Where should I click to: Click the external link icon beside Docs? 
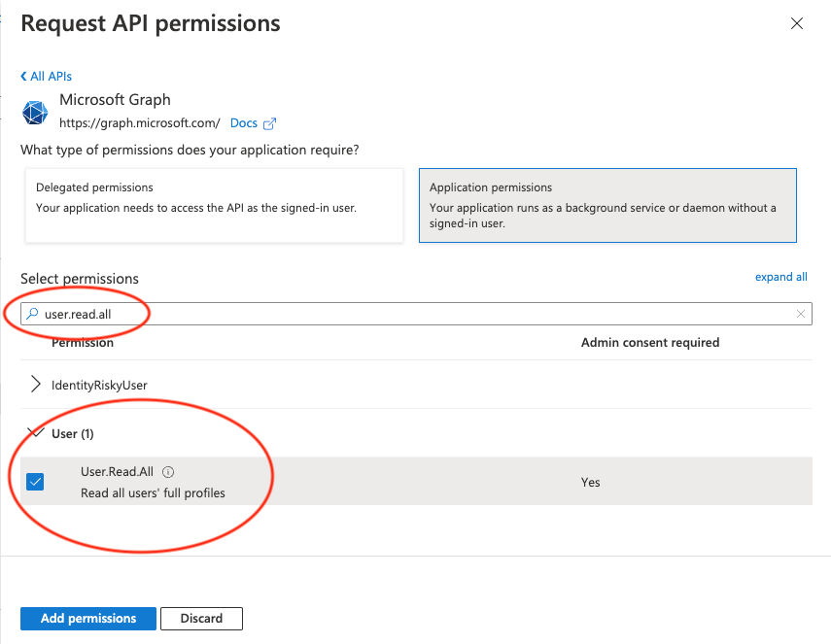point(270,123)
